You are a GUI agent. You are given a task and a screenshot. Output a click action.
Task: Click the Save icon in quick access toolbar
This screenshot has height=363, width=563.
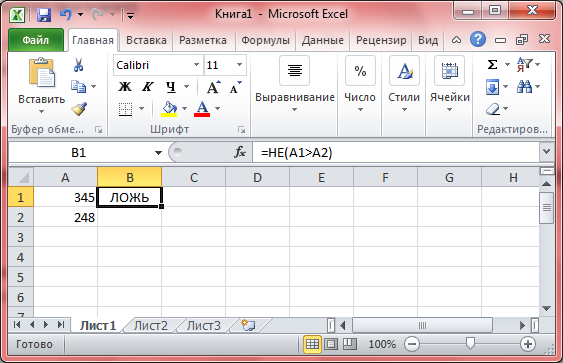point(44,15)
